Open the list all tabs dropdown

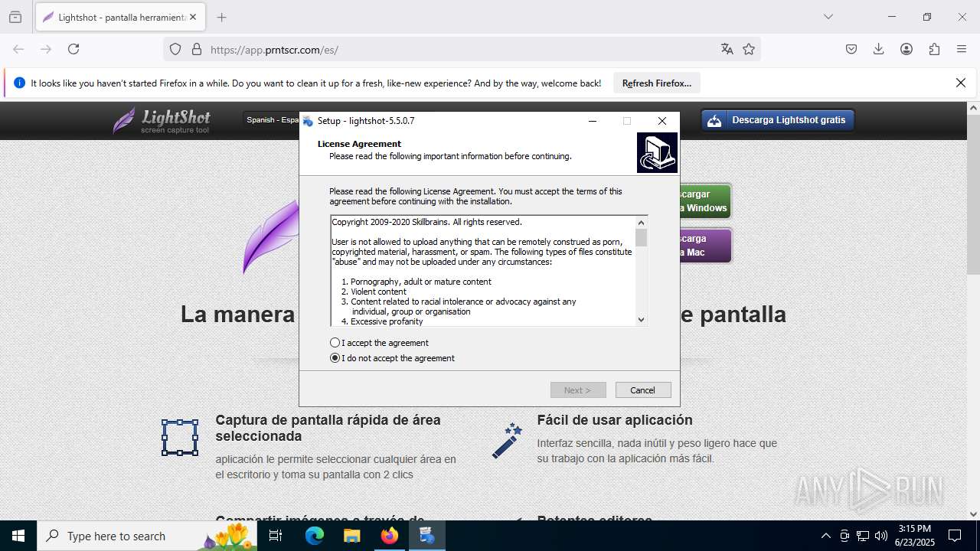(828, 17)
